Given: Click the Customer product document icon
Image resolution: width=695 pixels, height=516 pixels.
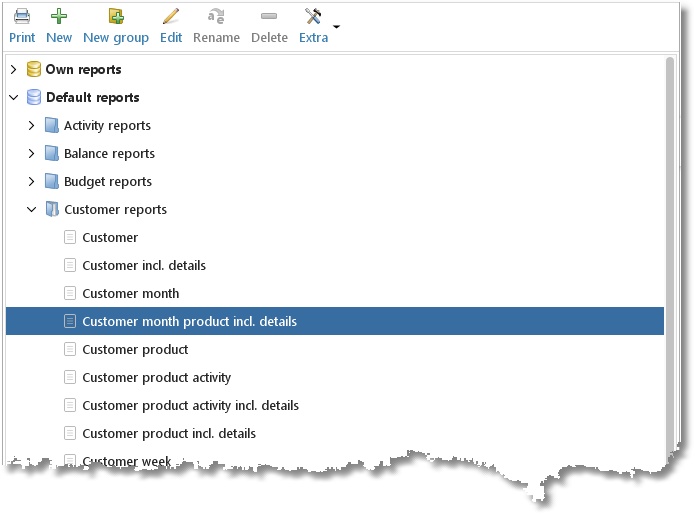Looking at the screenshot, I should [70, 349].
